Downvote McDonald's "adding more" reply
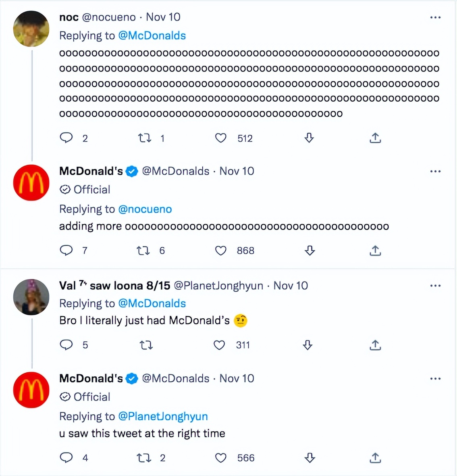 310,251
